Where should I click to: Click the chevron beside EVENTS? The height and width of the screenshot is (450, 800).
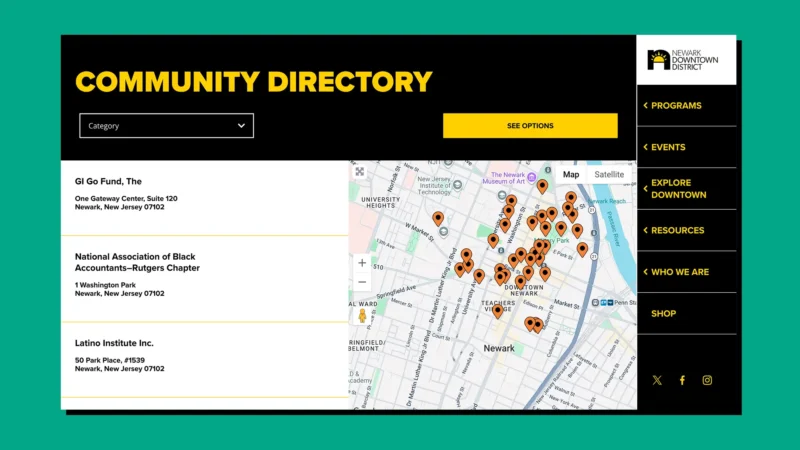pos(645,147)
